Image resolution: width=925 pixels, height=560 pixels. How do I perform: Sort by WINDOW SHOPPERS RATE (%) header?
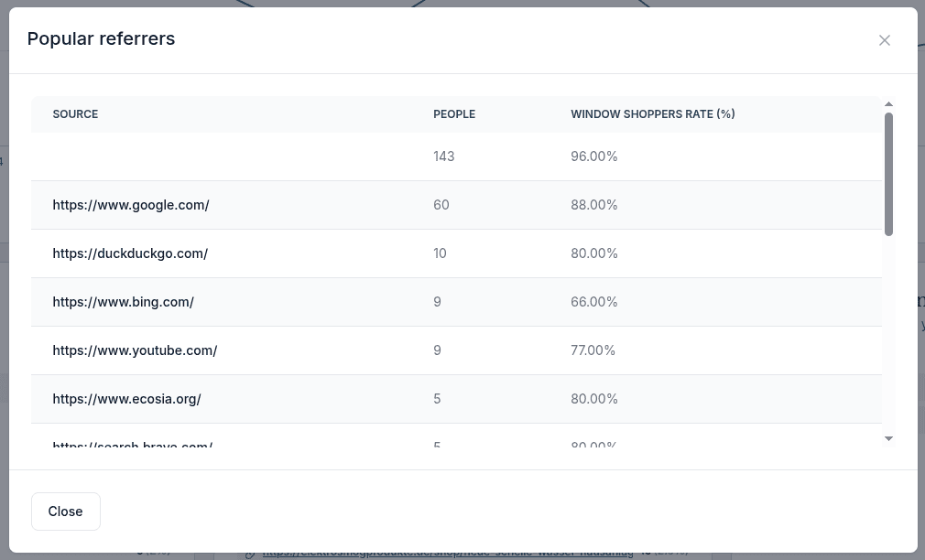(652, 114)
